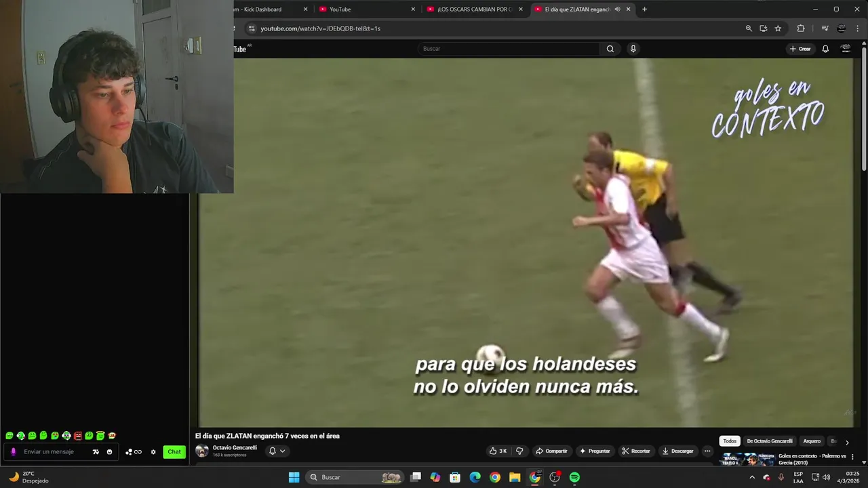This screenshot has height=488, width=868.
Task: Click the microphone icon in chat box
Action: tap(13, 451)
